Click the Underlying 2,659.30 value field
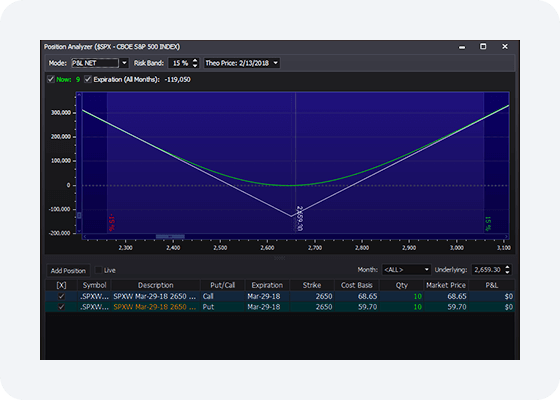This screenshot has height=400, width=560. tap(488, 270)
